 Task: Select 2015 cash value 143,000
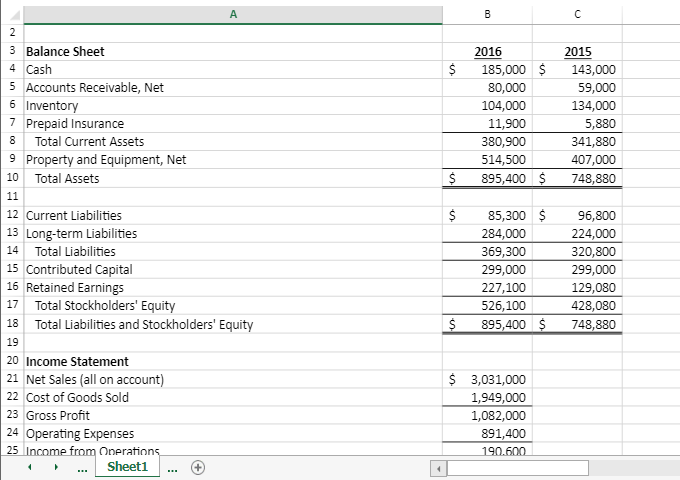577,69
